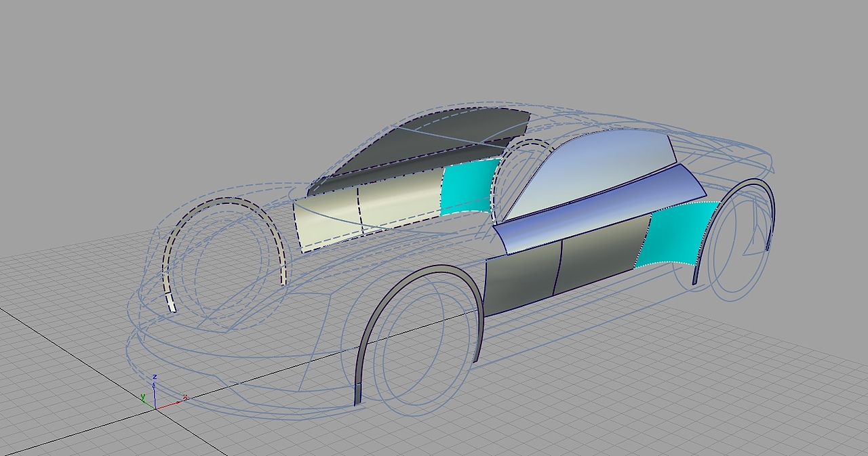Viewport: 868px width, 456px height.
Task: Click the red X axis arrow
Action: [178, 402]
